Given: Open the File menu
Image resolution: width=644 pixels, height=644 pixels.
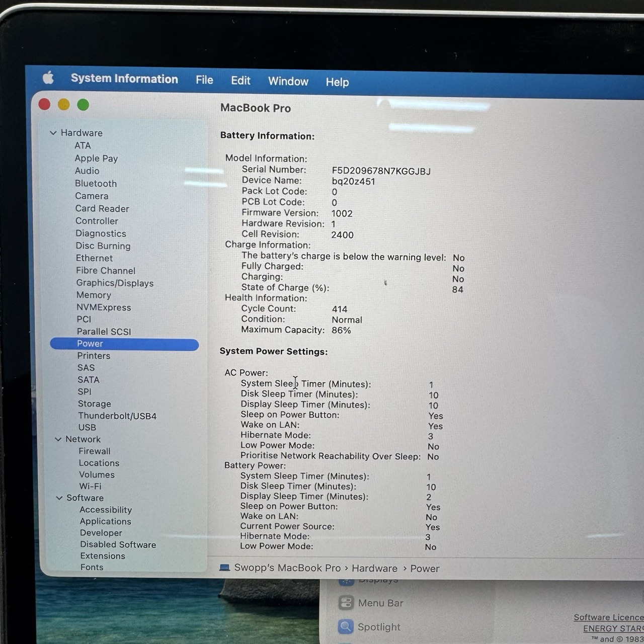Looking at the screenshot, I should pos(204,80).
